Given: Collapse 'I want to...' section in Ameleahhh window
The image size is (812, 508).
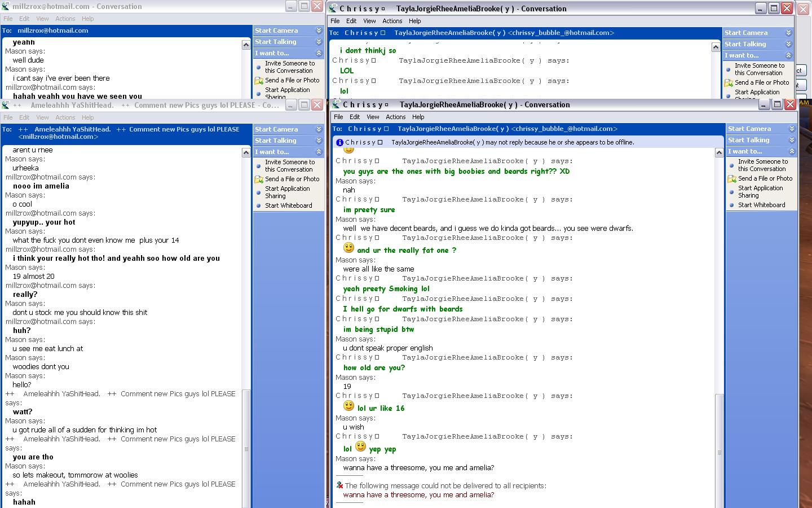Looking at the screenshot, I should [319, 152].
